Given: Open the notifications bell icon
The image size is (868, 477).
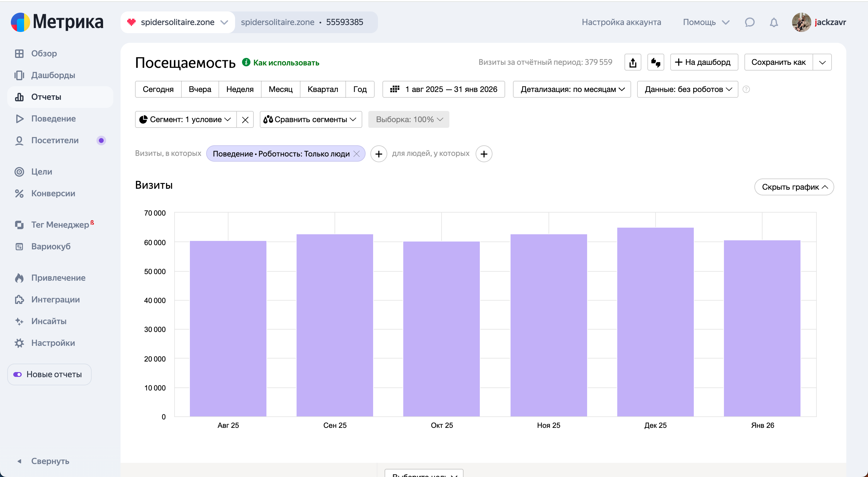Looking at the screenshot, I should tap(774, 22).
